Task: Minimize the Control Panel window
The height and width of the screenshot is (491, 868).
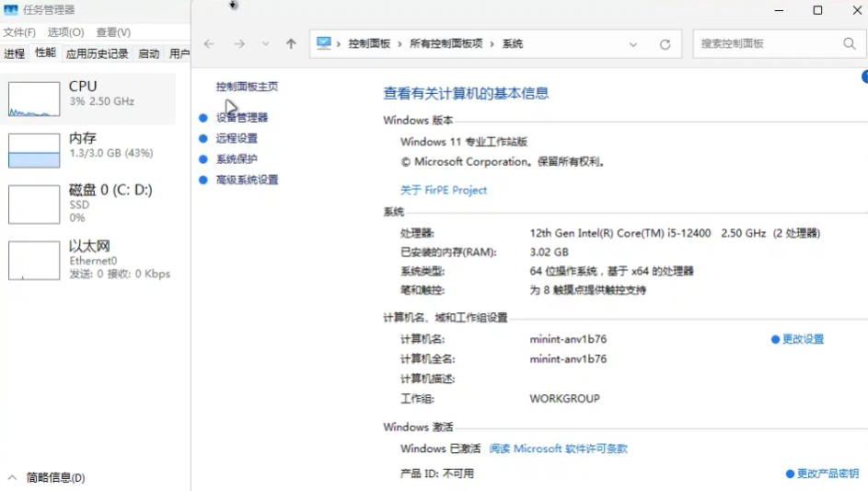Action: [x=779, y=10]
